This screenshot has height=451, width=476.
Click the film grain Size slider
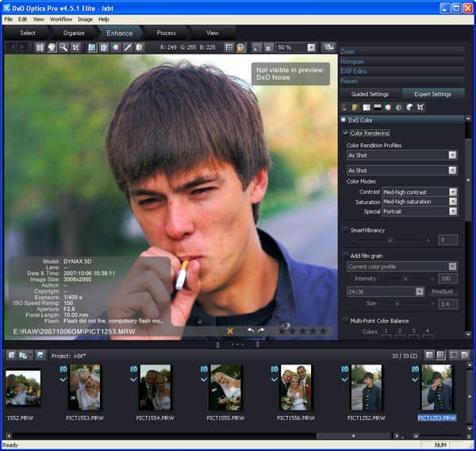406,303
